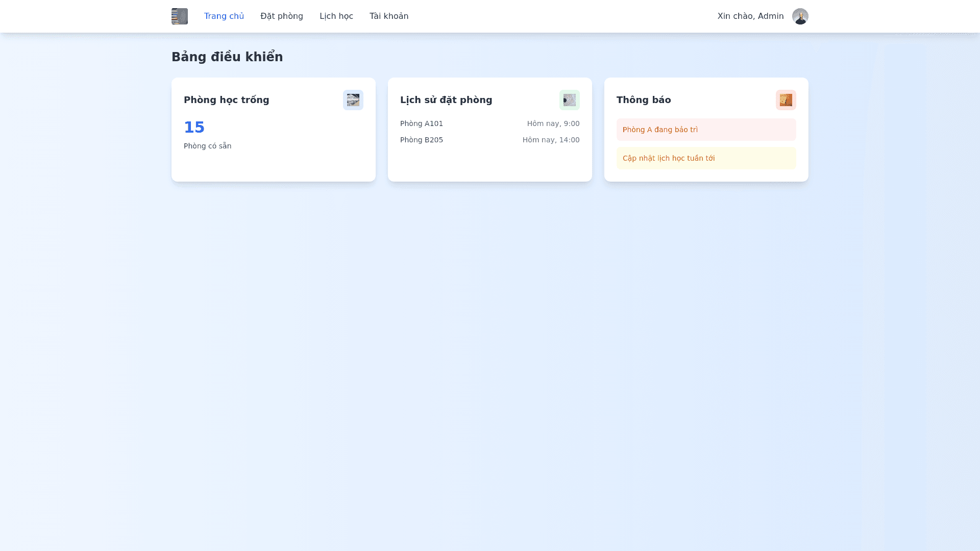This screenshot has width=980, height=551.
Task: Select the Phòng A101 booking entry
Action: tap(422, 123)
